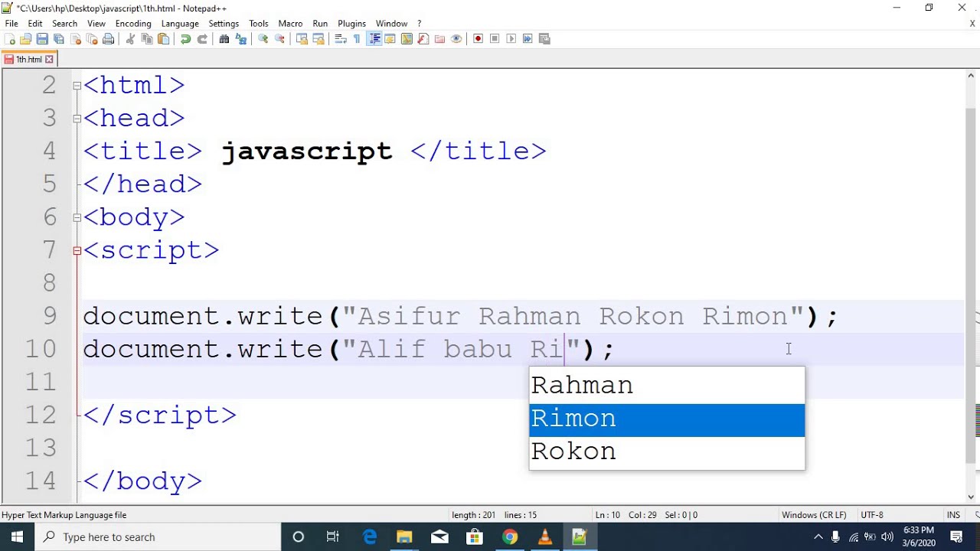Toggle the Indent Guide toolbar icon
Screen dimensions: 980x551
(x=374, y=38)
